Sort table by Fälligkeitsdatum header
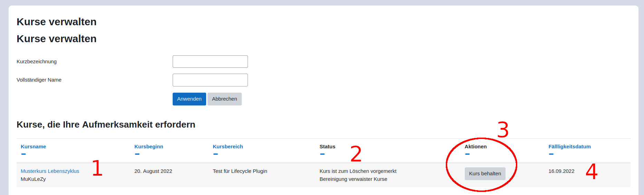The height and width of the screenshot is (195, 644). 569,147
